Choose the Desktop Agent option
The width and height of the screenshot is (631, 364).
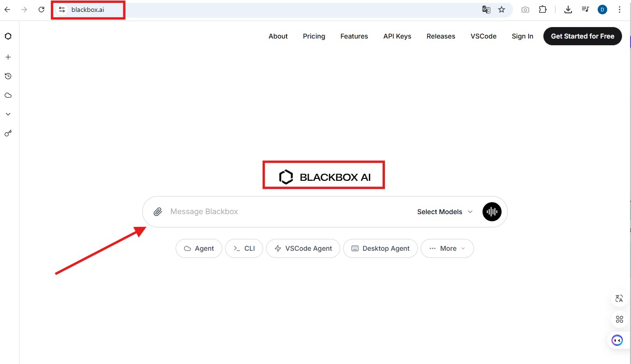(x=380, y=248)
